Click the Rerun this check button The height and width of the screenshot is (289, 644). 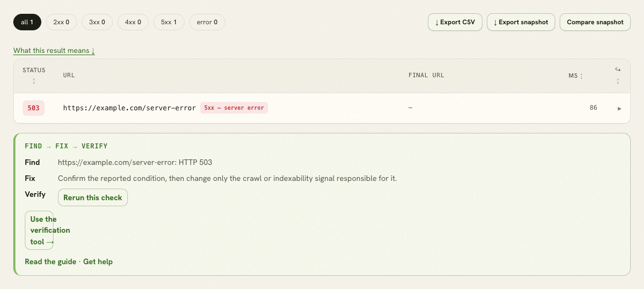click(x=93, y=198)
